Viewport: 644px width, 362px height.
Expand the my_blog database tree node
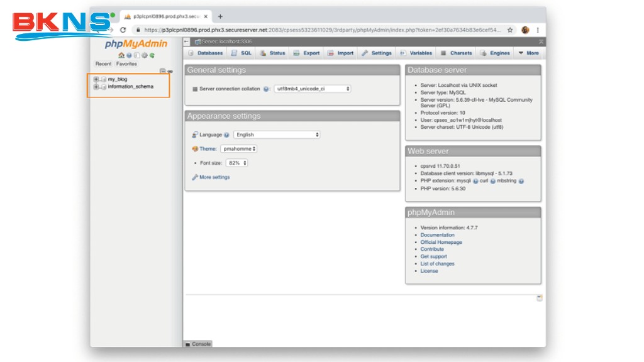pyautogui.click(x=96, y=79)
